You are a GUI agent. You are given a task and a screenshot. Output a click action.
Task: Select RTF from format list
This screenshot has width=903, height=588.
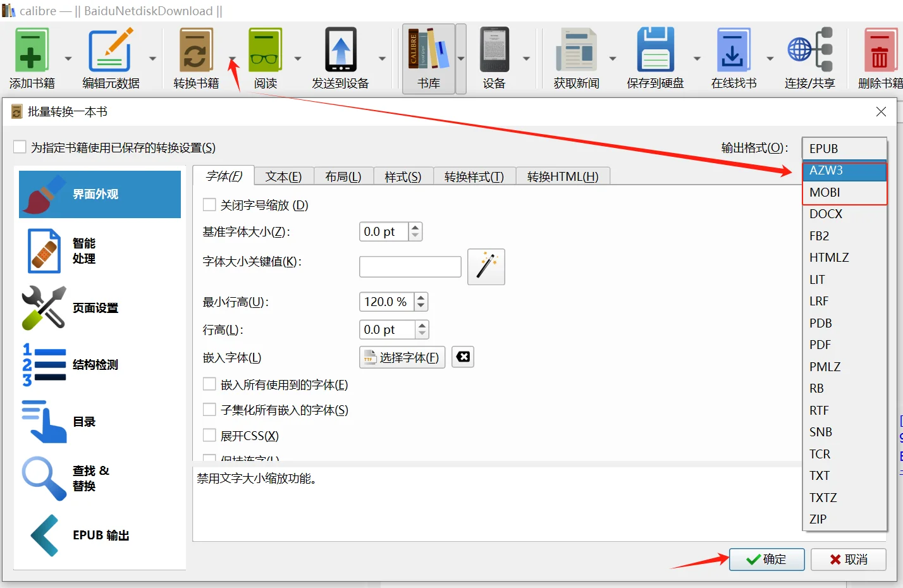pyautogui.click(x=845, y=410)
